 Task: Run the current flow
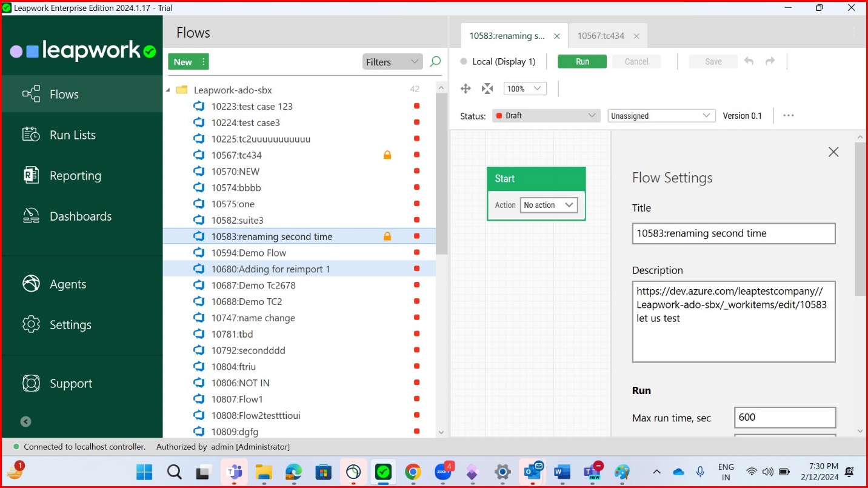pos(581,61)
